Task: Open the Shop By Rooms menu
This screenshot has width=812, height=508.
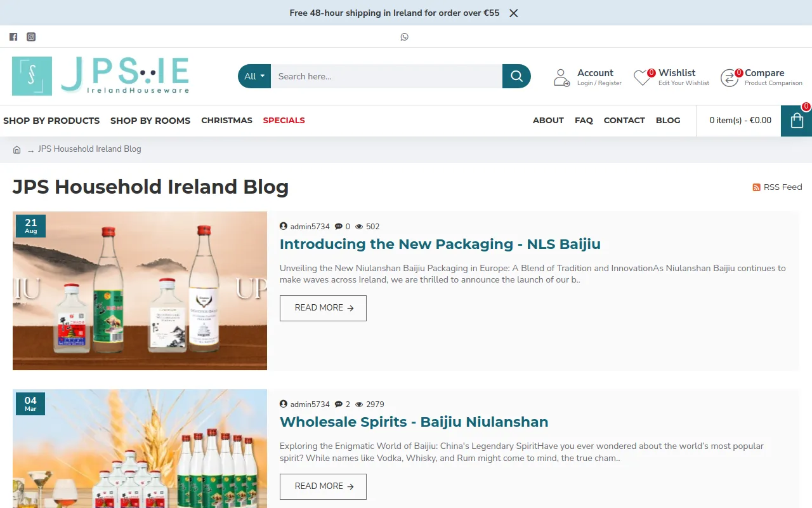Action: point(150,121)
